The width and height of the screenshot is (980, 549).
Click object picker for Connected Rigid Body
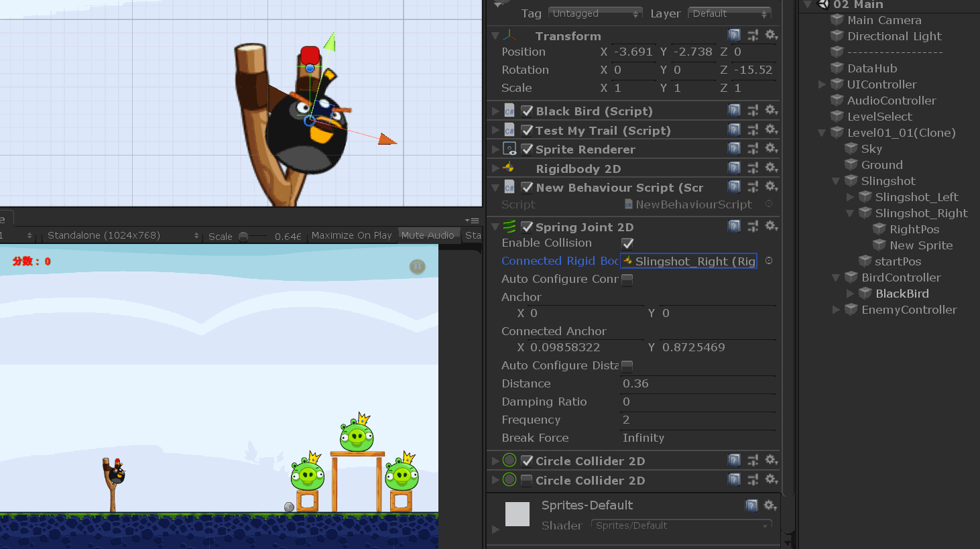(x=769, y=261)
